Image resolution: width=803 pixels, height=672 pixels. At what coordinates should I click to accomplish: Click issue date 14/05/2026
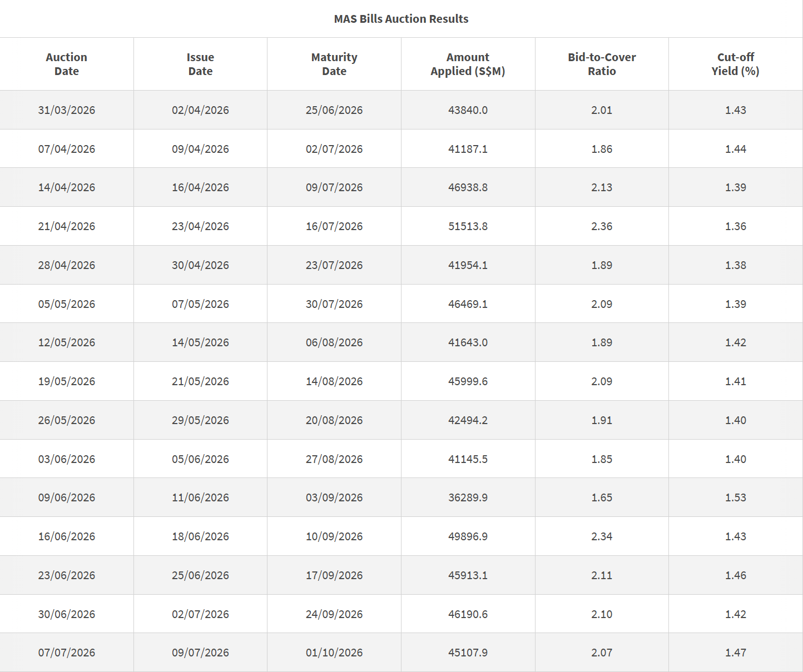point(200,342)
